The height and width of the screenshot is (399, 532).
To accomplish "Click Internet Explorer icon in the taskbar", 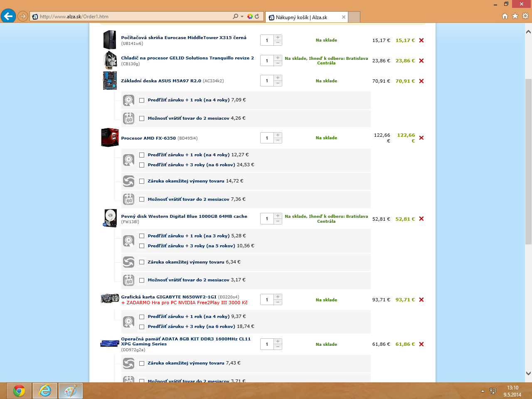I will pyautogui.click(x=45, y=391).
